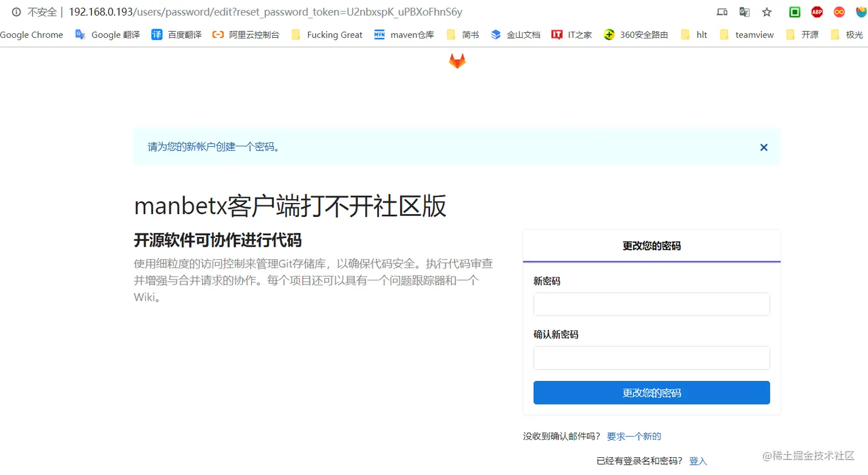Click the 没收到确认邮件吗? text

561,437
